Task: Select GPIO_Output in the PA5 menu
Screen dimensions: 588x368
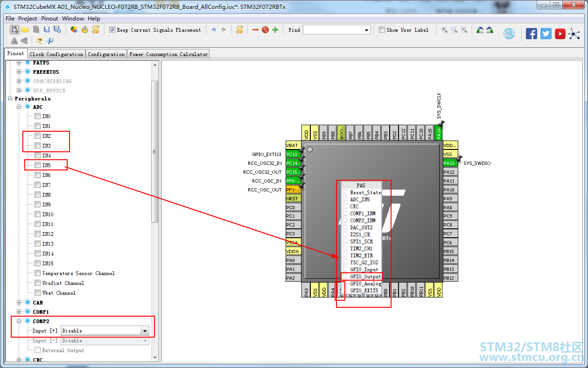Action: click(x=362, y=276)
